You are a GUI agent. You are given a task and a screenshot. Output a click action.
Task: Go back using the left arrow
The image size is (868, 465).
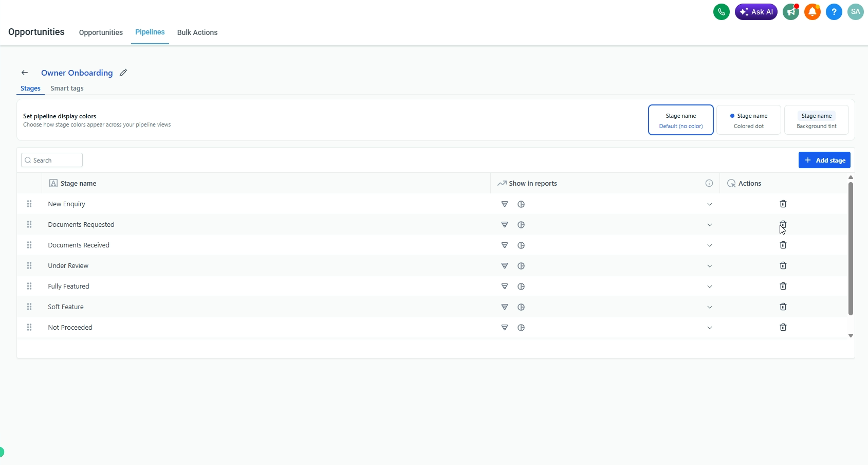pyautogui.click(x=25, y=73)
